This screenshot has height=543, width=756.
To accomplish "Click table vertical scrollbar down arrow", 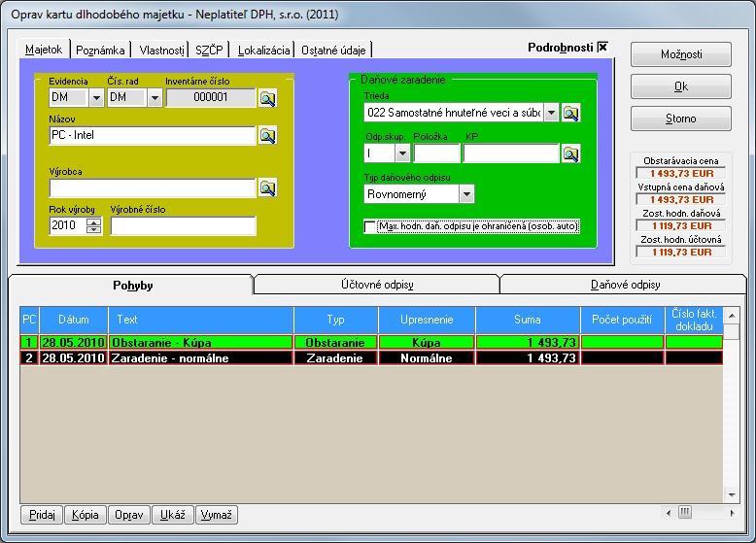I will point(732,494).
